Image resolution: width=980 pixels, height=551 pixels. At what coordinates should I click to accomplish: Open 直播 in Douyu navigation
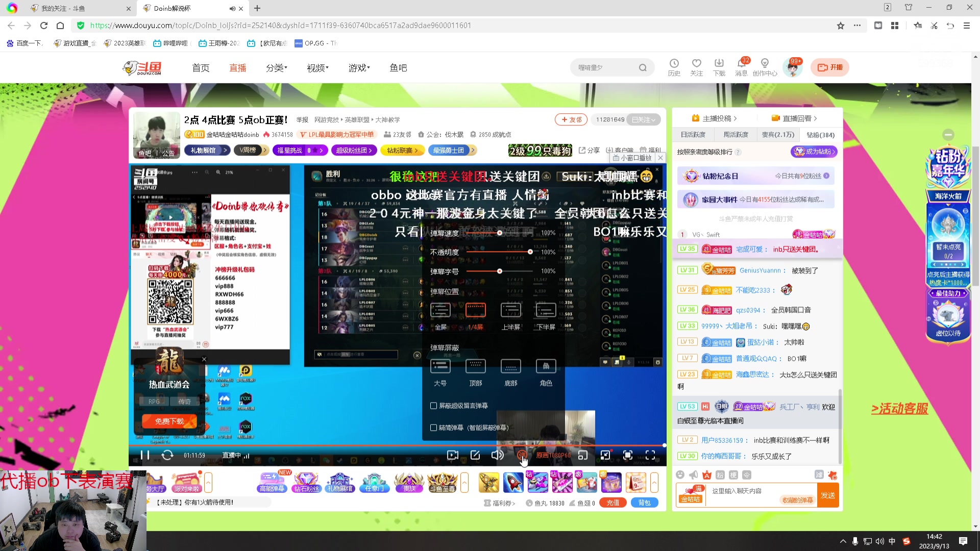[238, 68]
